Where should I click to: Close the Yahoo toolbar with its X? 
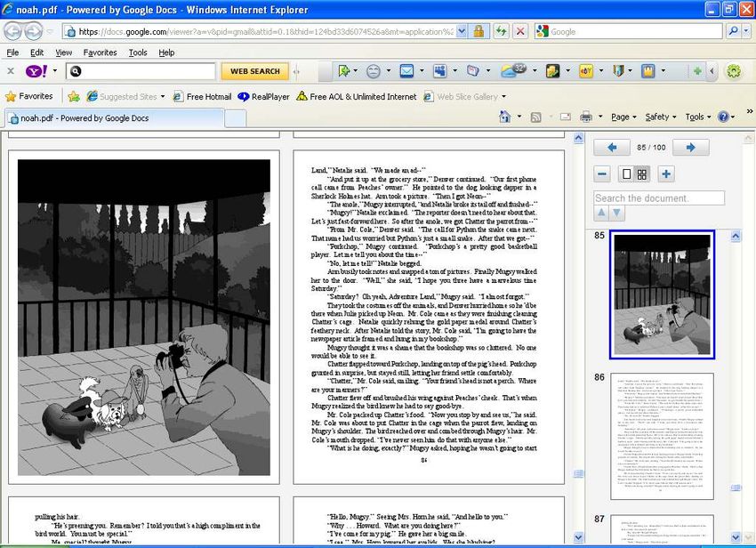(11, 71)
